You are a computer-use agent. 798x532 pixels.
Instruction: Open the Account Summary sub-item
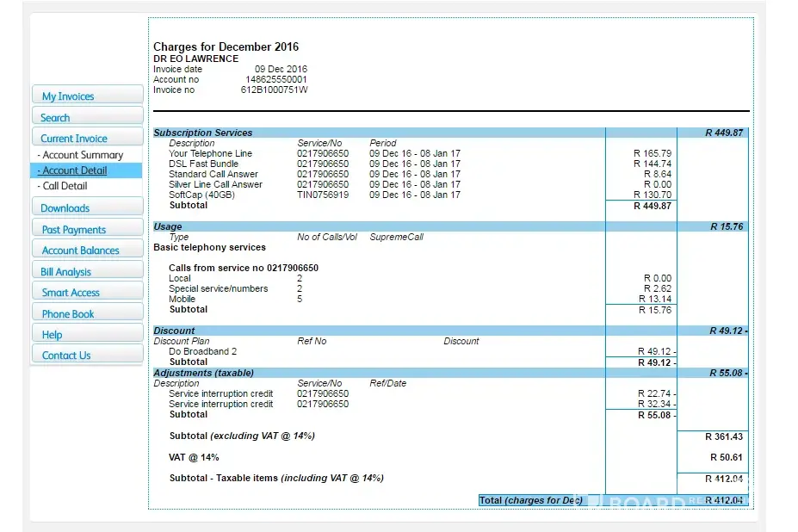[x=83, y=155]
